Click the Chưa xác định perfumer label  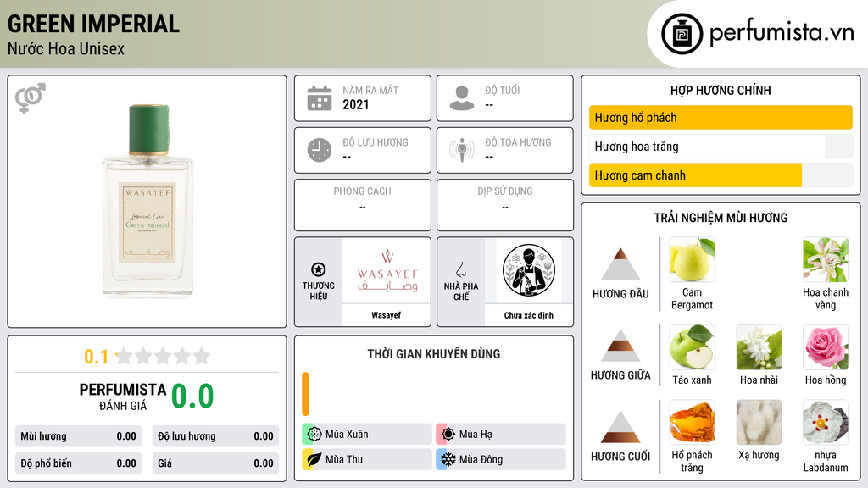529,315
